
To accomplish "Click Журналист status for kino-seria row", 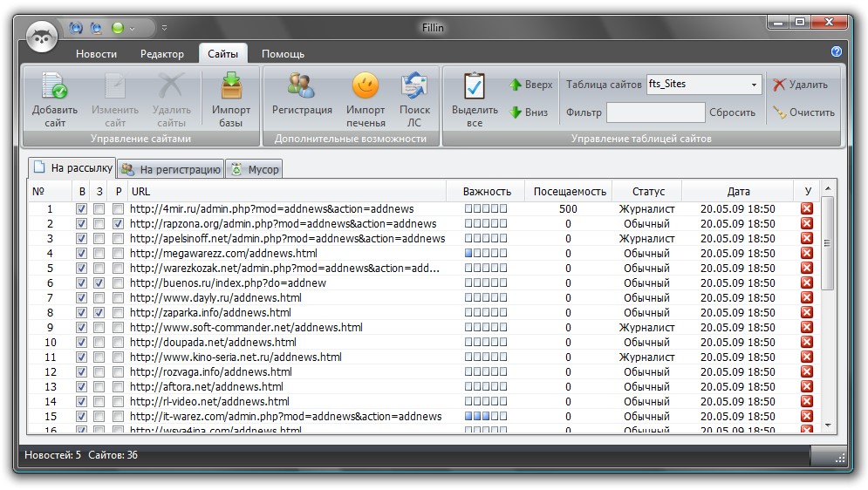I will click(646, 357).
